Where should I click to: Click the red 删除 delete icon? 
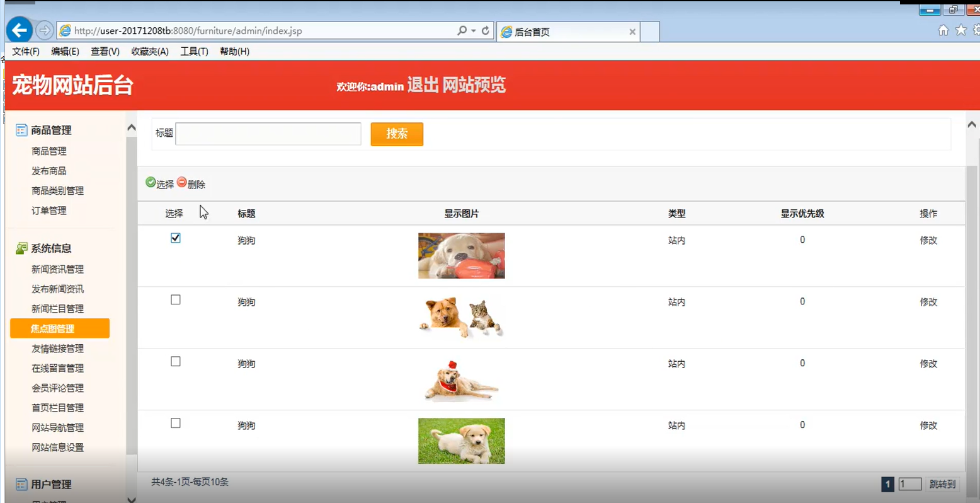point(182,182)
